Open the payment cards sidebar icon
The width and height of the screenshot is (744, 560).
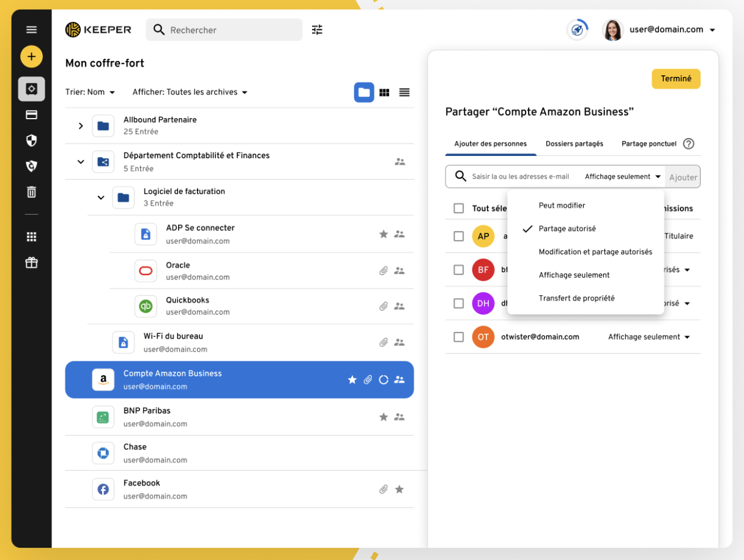31,114
